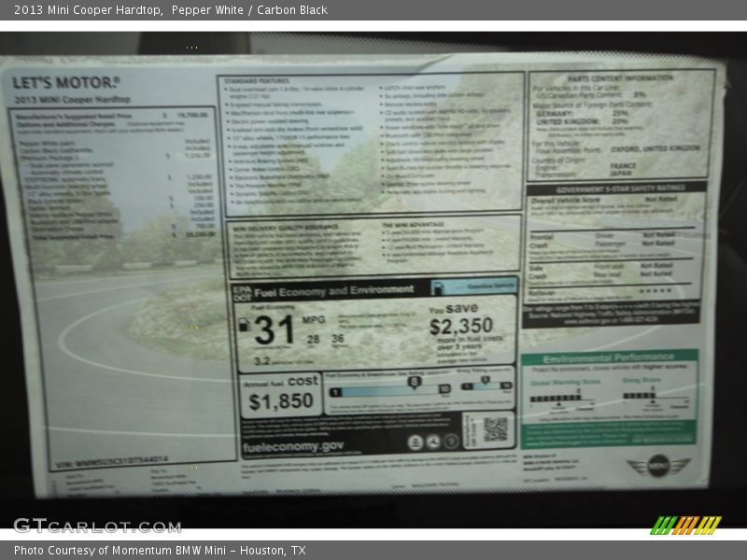Image resolution: width=747 pixels, height=560 pixels.
Task: Click the striped color logo at bottom right
Action: coord(686,525)
